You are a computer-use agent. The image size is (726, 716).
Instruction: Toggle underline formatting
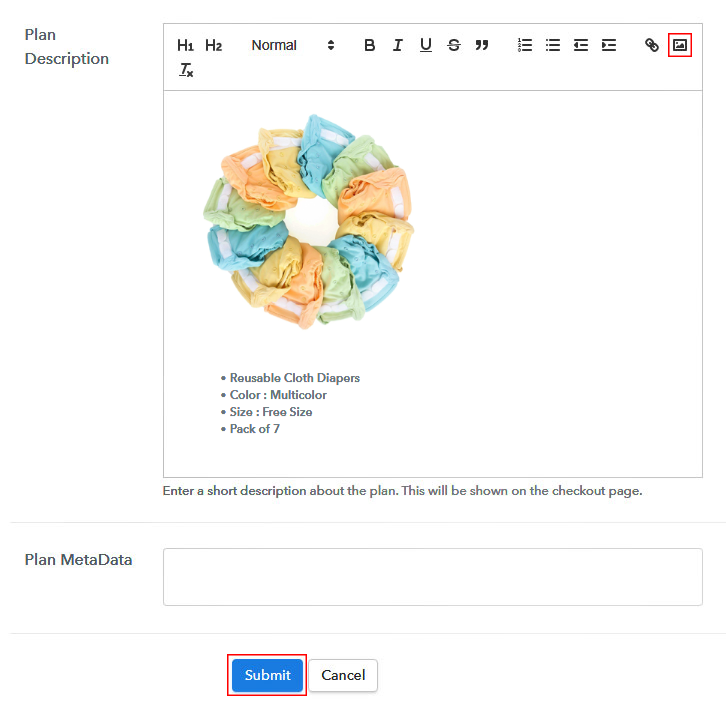click(x=426, y=45)
